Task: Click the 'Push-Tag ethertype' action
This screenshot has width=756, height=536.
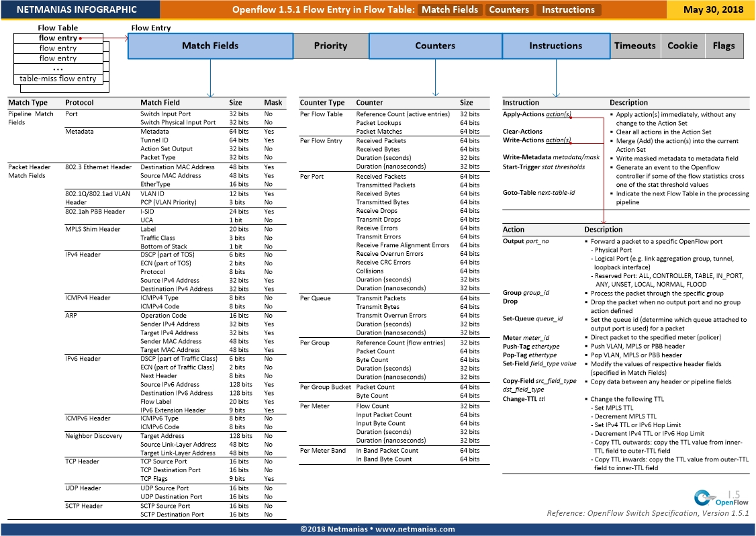Action: point(531,347)
